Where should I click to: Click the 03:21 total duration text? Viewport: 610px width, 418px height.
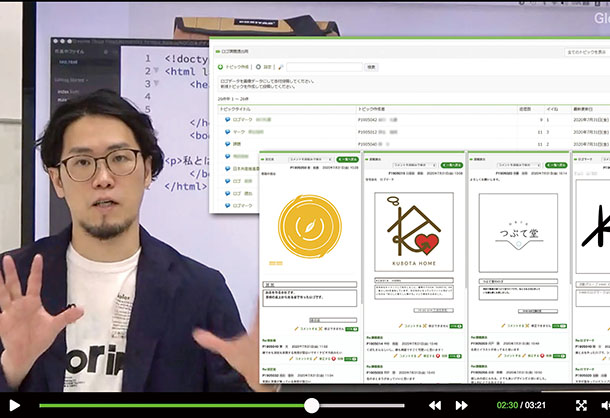[x=535, y=406]
